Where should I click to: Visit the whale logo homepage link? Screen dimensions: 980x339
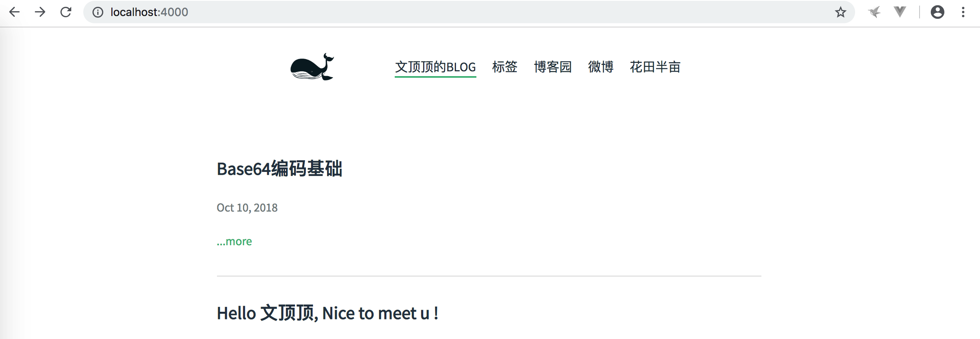pos(312,67)
